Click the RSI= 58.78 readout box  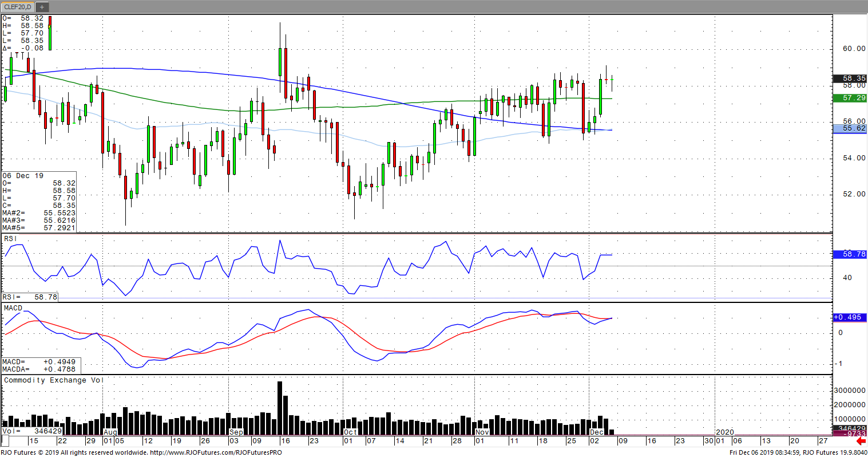[x=30, y=297]
